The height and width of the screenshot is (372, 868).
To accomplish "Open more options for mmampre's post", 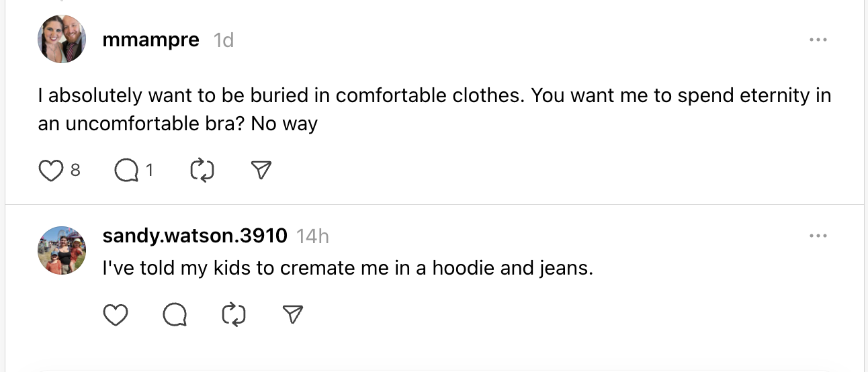I will pos(818,40).
